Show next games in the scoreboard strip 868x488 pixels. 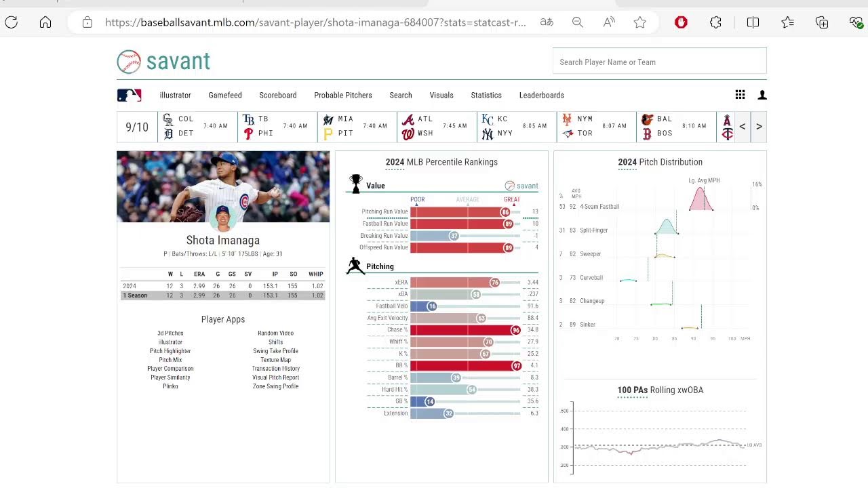click(x=759, y=127)
